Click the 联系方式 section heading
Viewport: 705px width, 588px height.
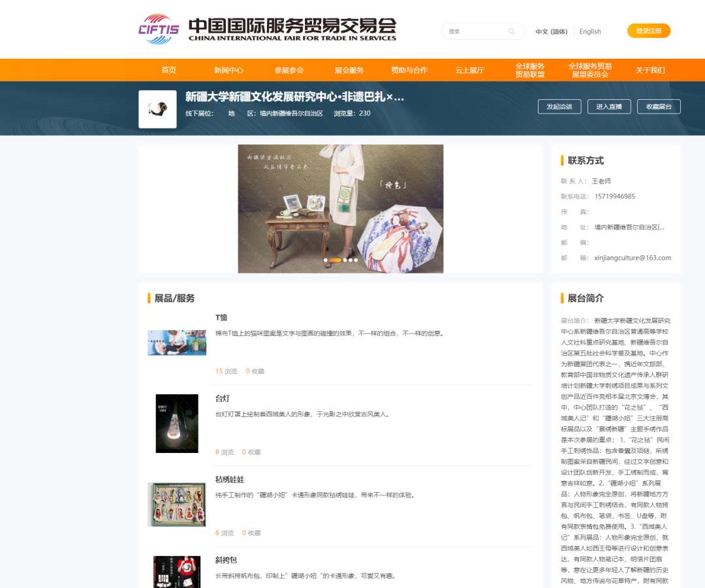586,161
